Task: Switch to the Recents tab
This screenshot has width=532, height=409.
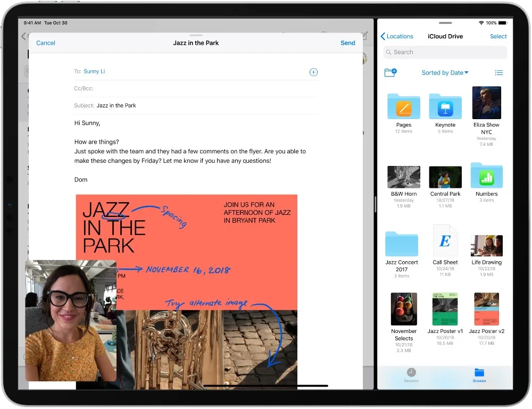Action: pyautogui.click(x=411, y=375)
